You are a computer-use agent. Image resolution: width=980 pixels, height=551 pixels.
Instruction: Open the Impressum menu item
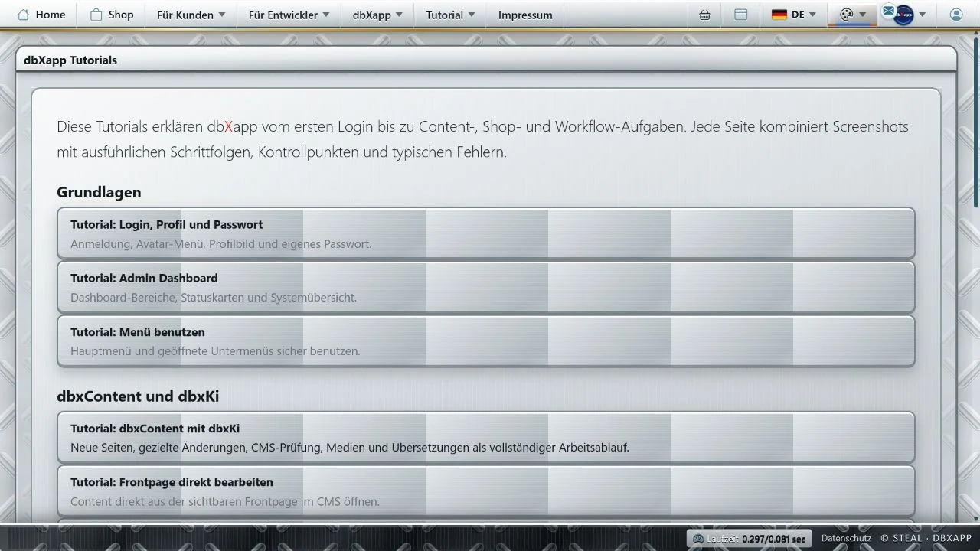[525, 15]
